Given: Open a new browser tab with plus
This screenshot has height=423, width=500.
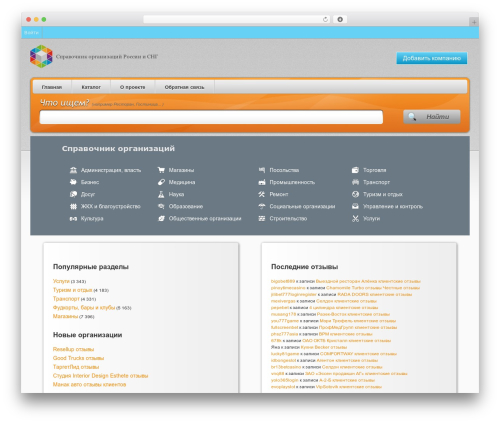Looking at the screenshot, I should [x=474, y=22].
